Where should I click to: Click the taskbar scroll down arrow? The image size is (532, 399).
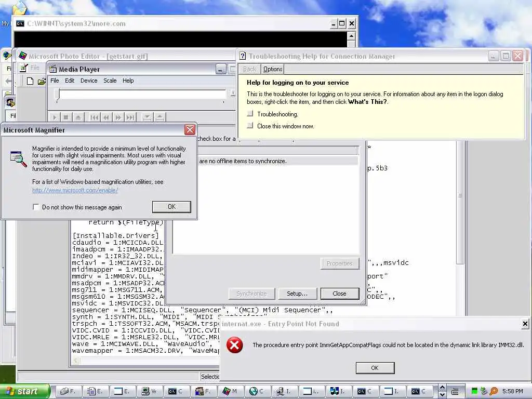point(442,395)
